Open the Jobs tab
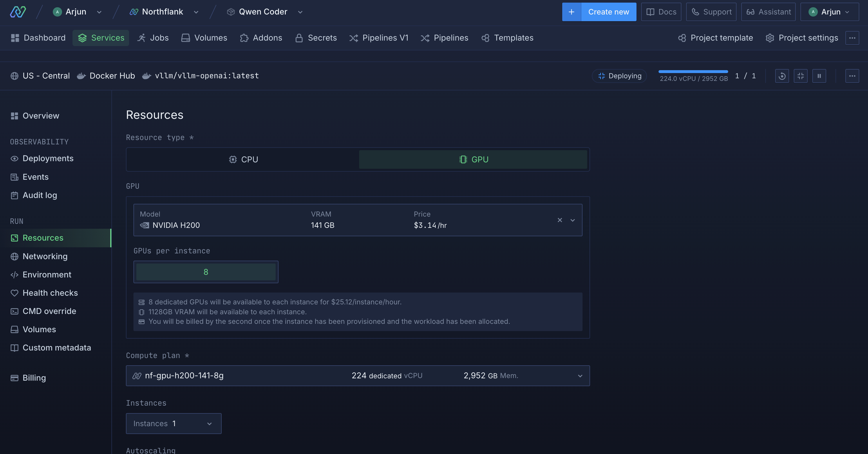Viewport: 868px width, 454px height. pos(153,38)
